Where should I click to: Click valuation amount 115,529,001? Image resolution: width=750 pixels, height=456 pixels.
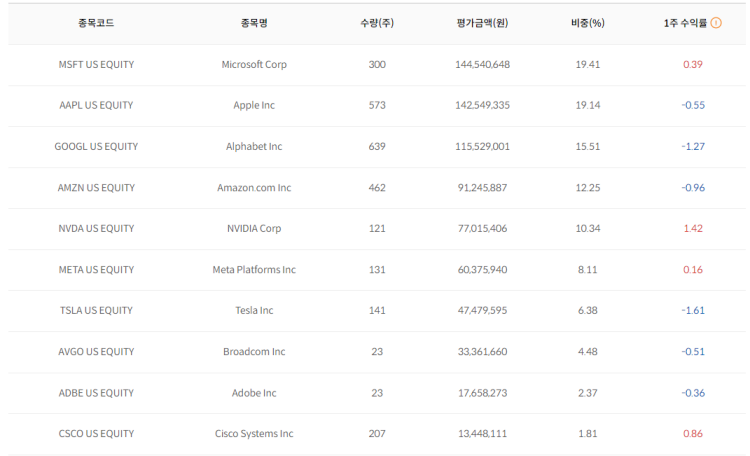click(482, 146)
